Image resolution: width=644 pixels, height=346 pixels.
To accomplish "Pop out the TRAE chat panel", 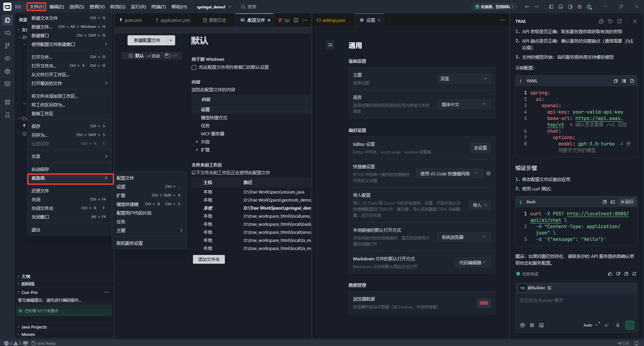I will (620, 21).
